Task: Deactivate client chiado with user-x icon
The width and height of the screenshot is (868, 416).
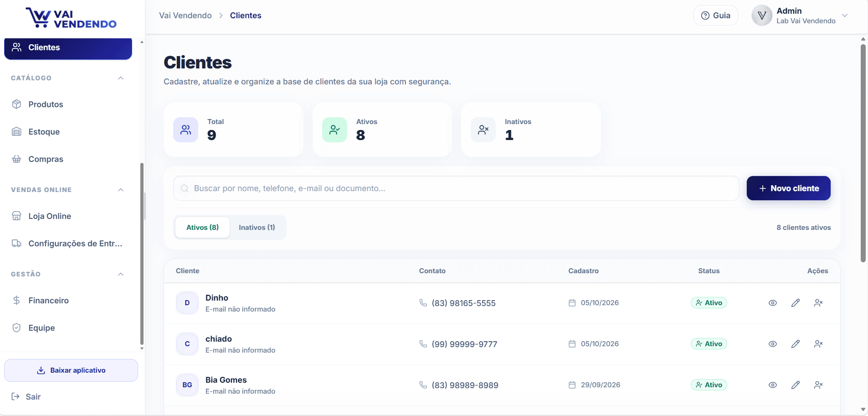Action: pos(818,344)
